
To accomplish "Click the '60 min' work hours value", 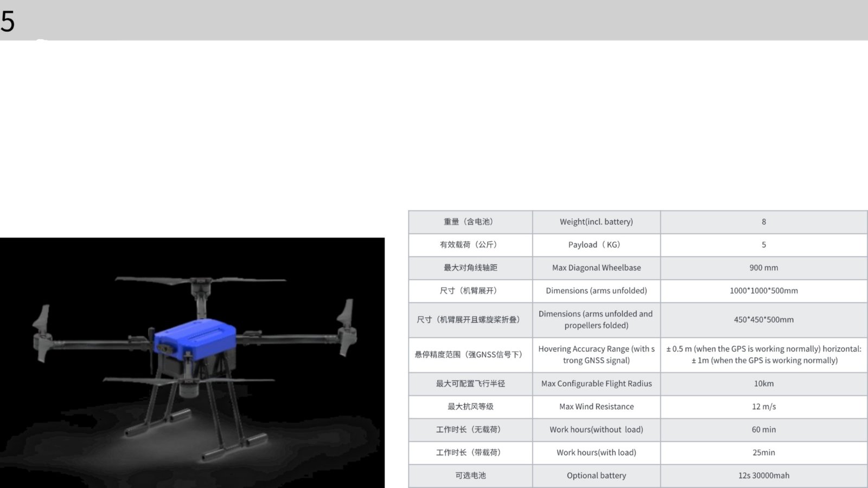I will pos(763,429).
